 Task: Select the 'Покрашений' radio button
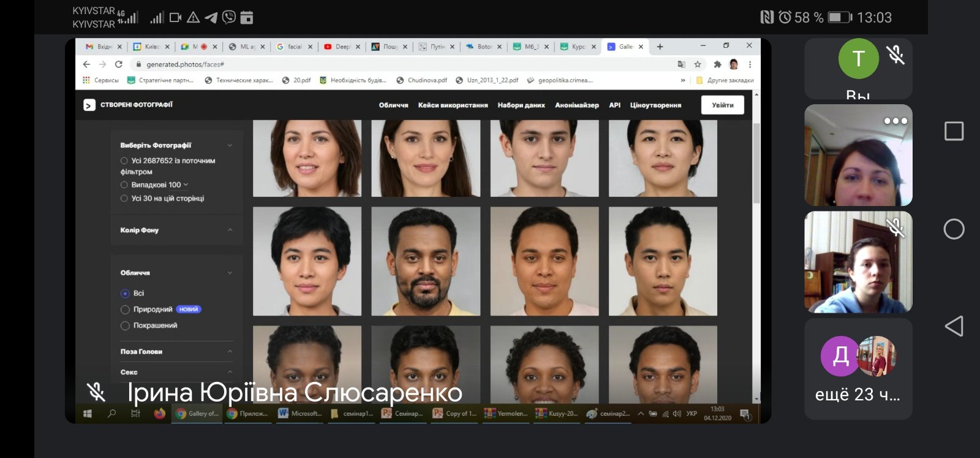[x=126, y=326]
